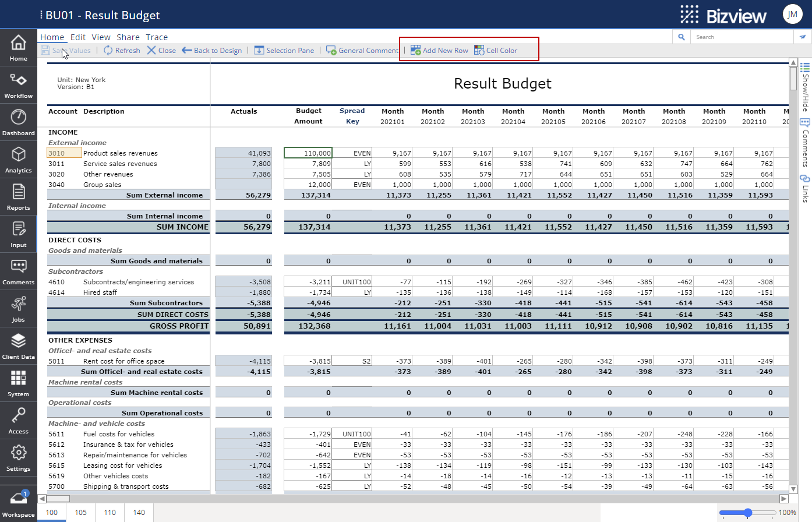Select the Dashboard icon in the sidebar
812x522 pixels.
[18, 121]
